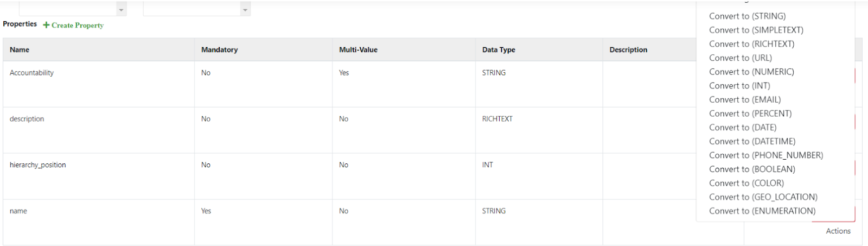The width and height of the screenshot is (868, 246).
Task: Choose Convert to (DATETIME) item
Action: [x=752, y=141]
